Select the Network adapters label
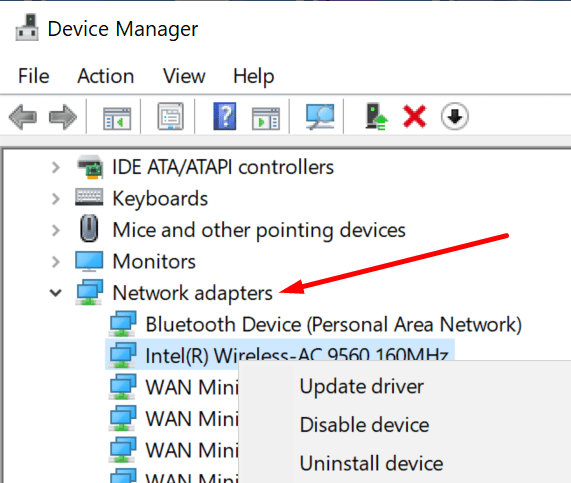The image size is (571, 483). [x=193, y=293]
